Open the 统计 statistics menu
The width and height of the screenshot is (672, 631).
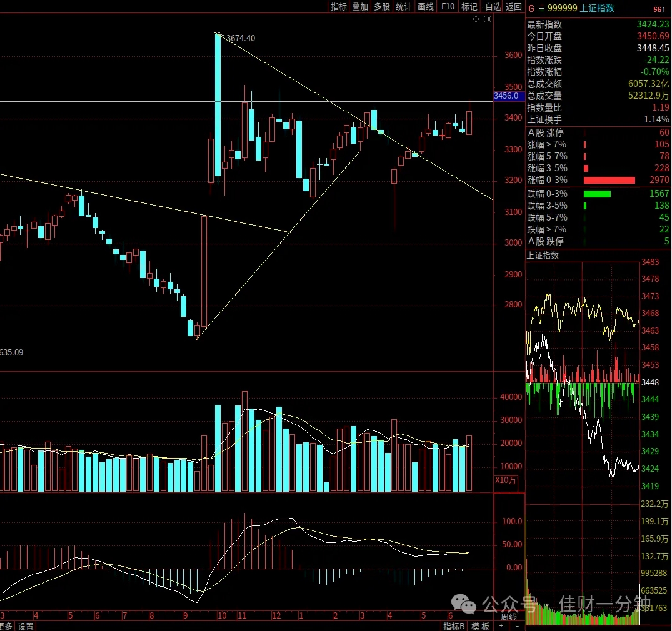tap(404, 6)
